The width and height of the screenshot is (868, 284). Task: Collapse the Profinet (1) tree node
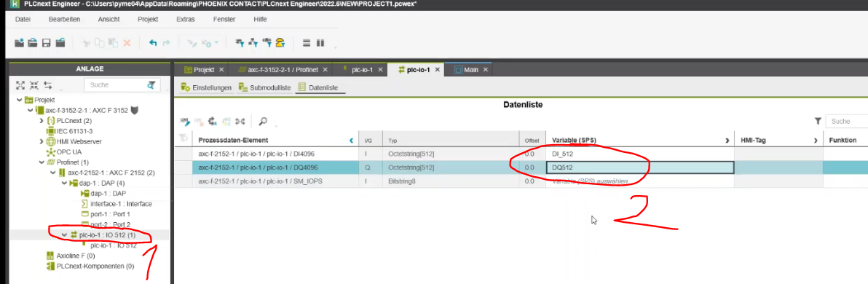(x=42, y=162)
